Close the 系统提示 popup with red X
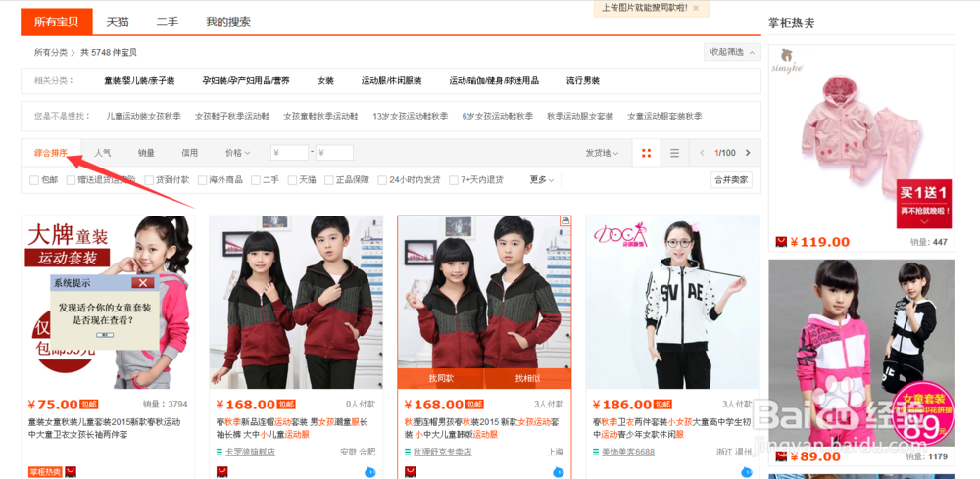Image resolution: width=980 pixels, height=479 pixels. point(143,283)
